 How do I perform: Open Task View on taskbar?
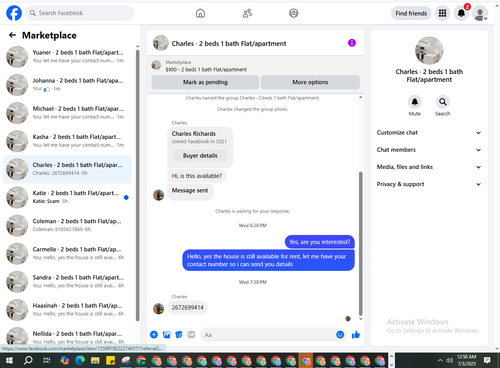pos(47,360)
